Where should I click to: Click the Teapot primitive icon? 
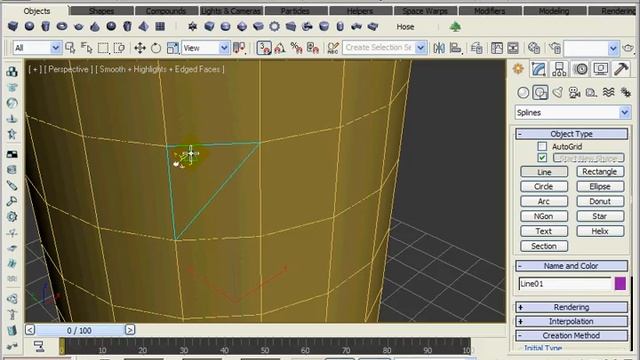(x=78, y=27)
